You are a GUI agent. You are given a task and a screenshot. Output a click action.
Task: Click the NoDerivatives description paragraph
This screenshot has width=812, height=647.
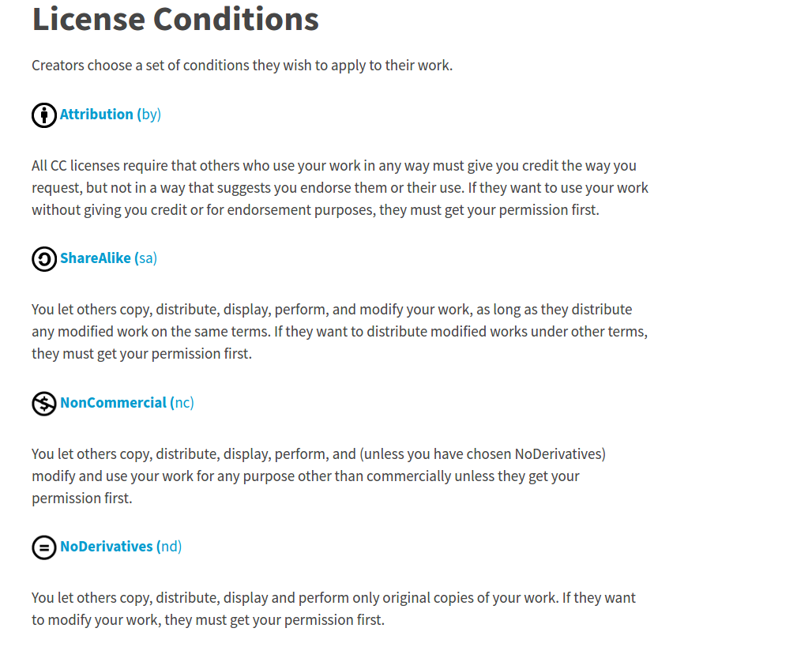click(333, 608)
